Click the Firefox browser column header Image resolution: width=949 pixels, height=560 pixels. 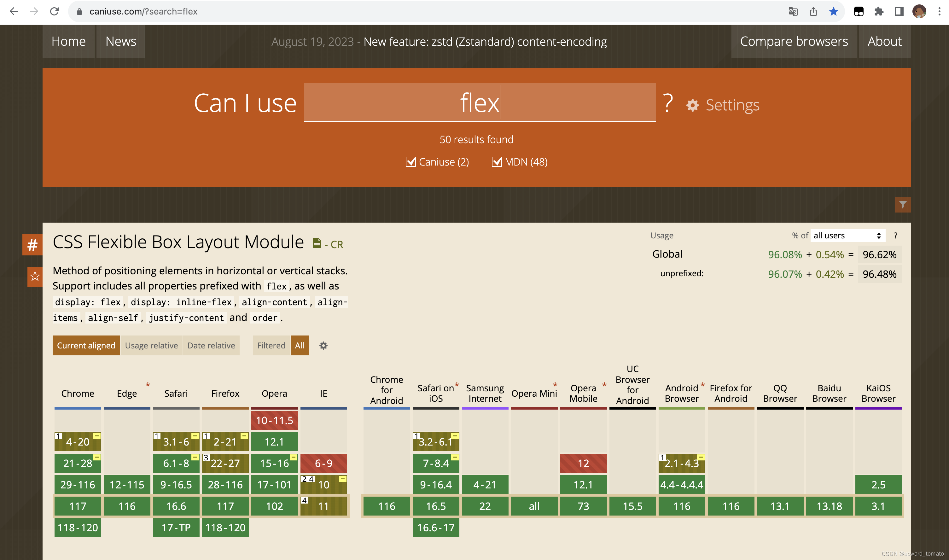[225, 394]
